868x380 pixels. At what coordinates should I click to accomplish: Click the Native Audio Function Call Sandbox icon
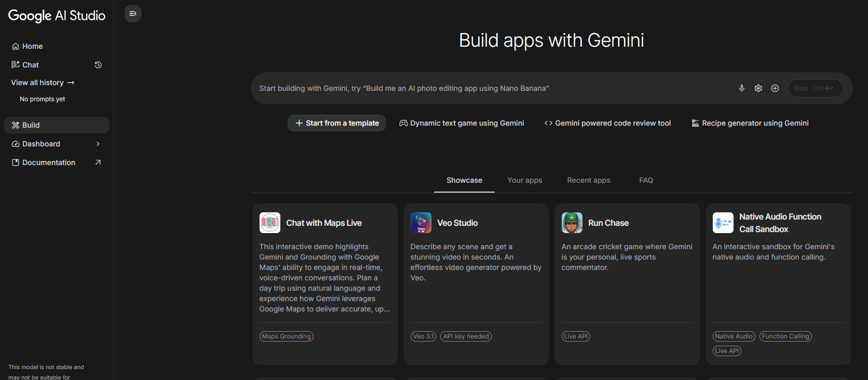[x=723, y=223]
